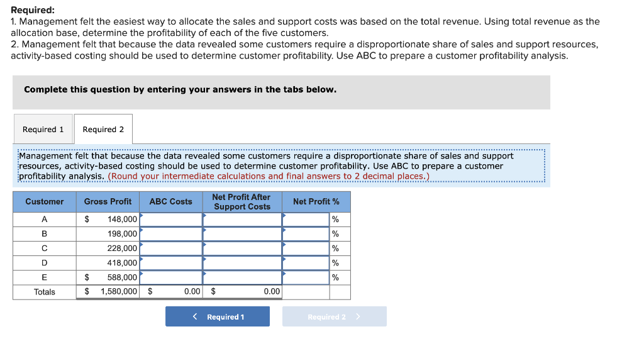This screenshot has width=644, height=346.
Task: Click Net Profit % input for customer A
Action: coord(306,220)
